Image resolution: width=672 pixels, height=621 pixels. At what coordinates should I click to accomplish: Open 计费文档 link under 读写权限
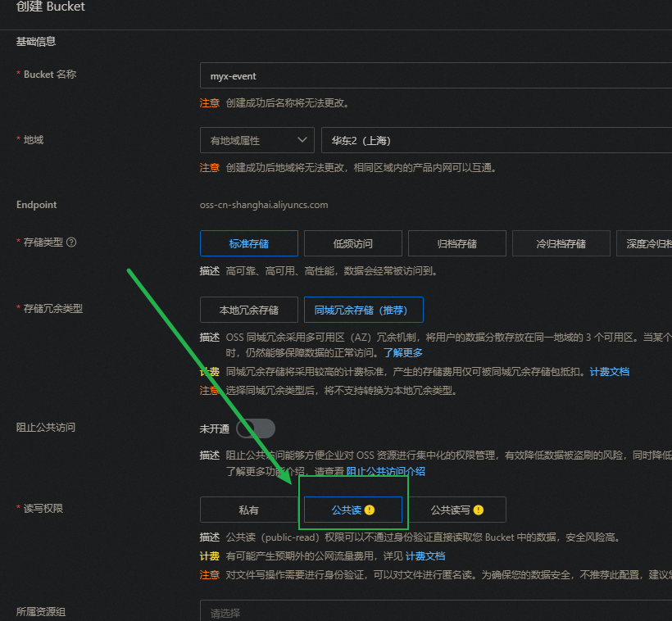(x=425, y=556)
